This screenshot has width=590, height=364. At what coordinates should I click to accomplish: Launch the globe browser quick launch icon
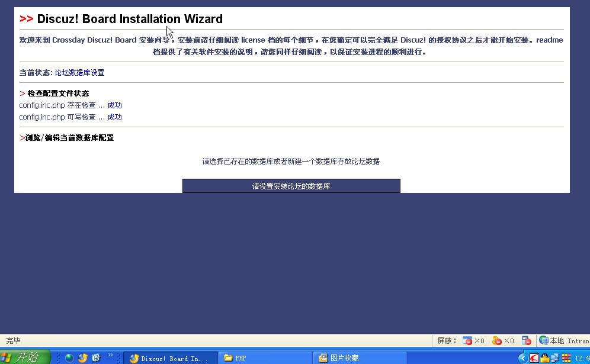69,357
